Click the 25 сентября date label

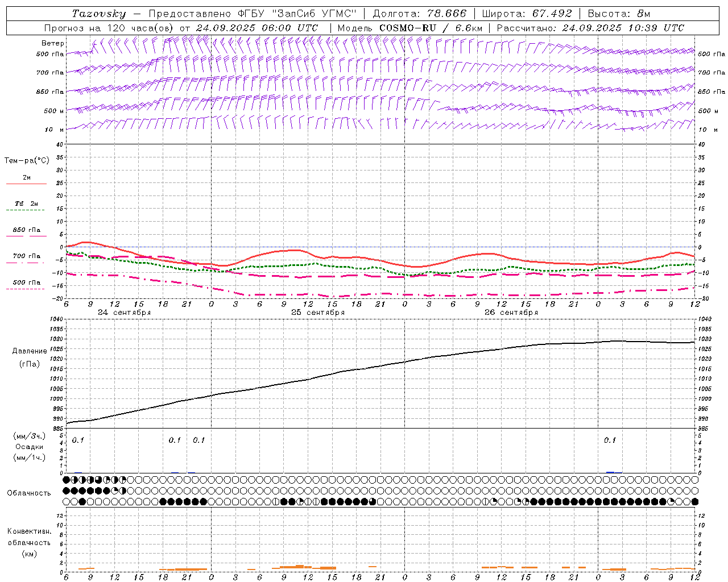pos(317,313)
